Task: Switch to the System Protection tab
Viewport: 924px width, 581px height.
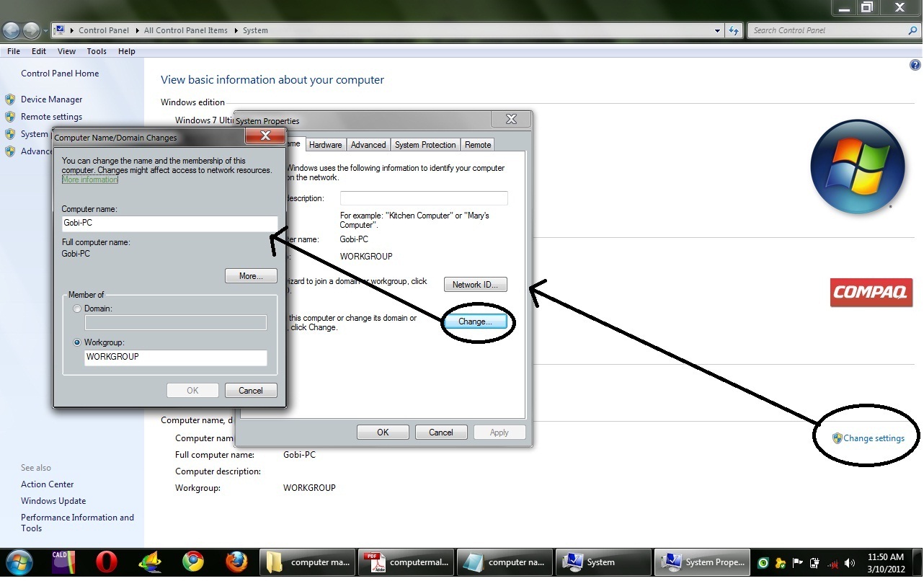Action: (x=425, y=144)
